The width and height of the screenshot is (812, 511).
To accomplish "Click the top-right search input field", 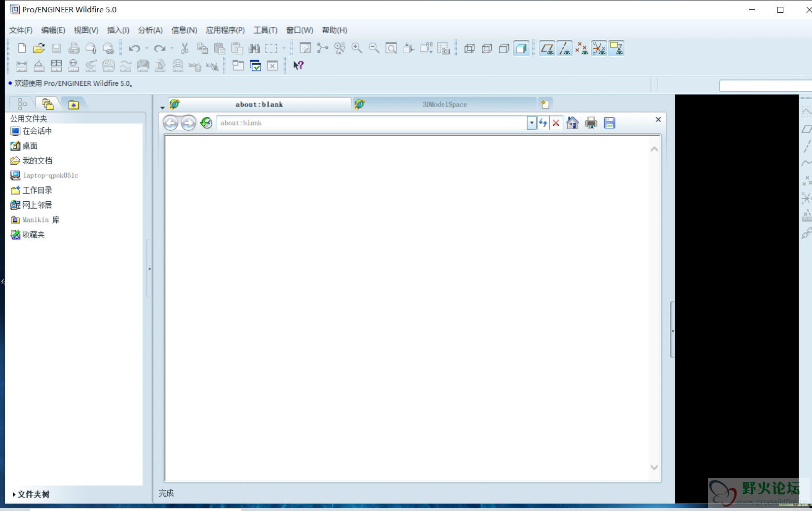I will 766,86.
